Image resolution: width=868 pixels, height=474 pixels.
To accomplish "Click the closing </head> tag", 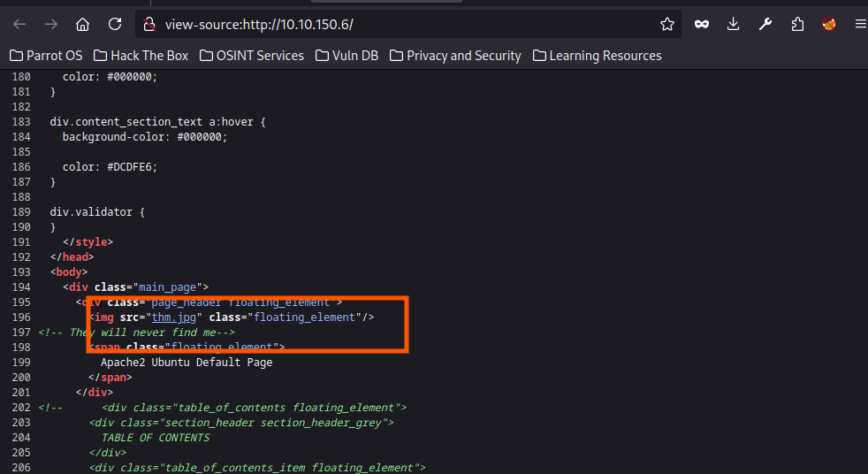I will [72, 257].
